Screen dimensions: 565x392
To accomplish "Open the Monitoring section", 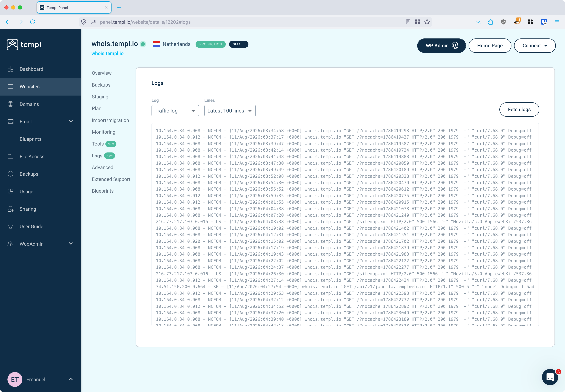I will point(103,132).
